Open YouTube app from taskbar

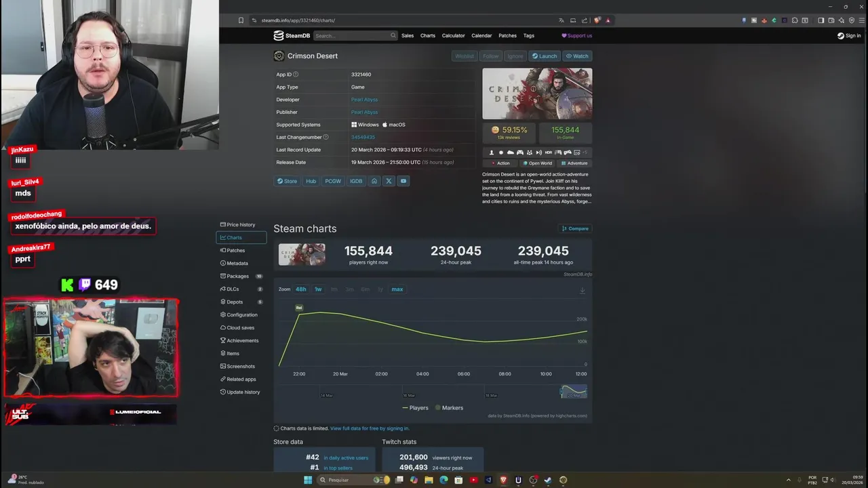(473, 480)
